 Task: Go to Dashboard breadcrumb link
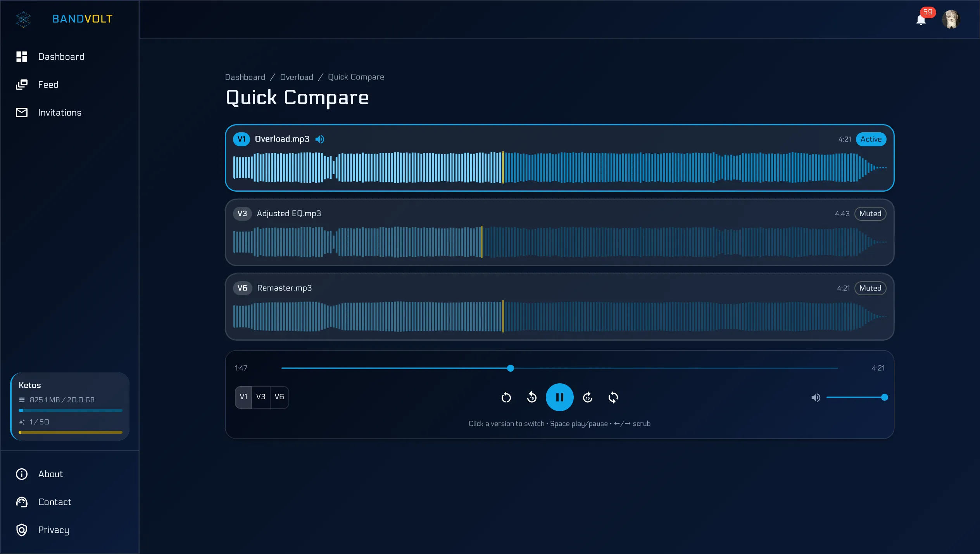coord(245,77)
